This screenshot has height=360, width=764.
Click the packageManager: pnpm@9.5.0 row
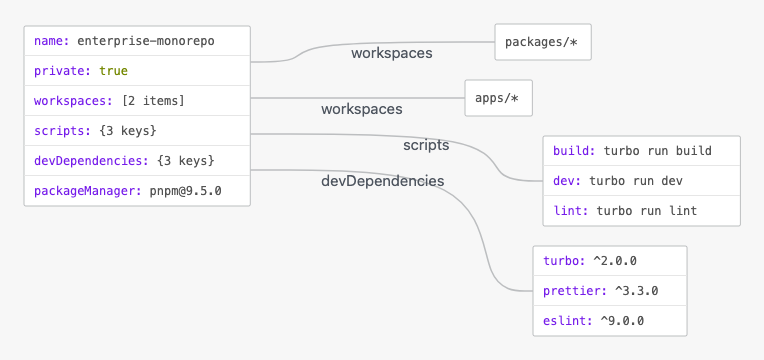point(137,190)
